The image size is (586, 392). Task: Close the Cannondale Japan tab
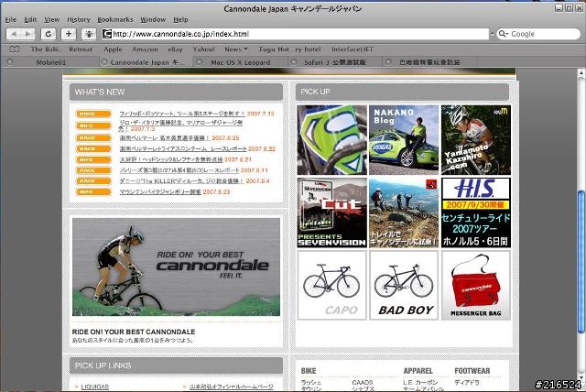click(104, 62)
